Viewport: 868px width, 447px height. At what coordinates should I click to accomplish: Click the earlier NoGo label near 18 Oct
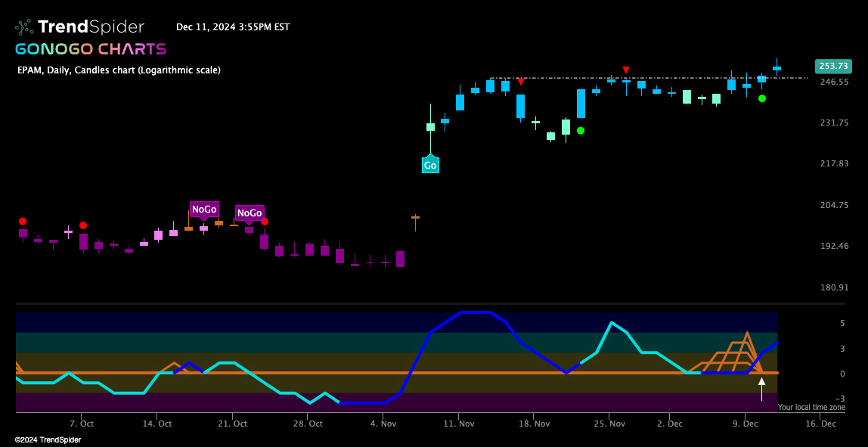(204, 210)
